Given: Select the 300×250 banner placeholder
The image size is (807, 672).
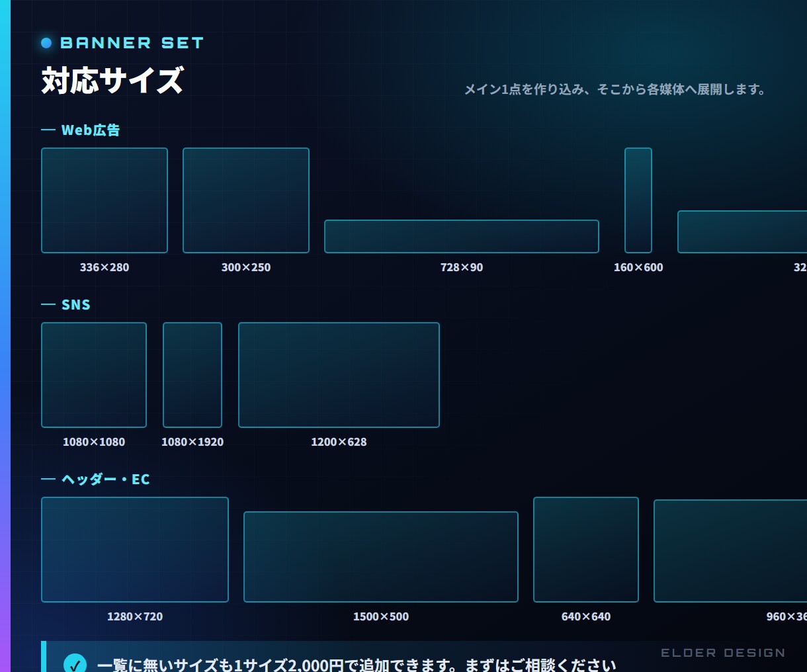Looking at the screenshot, I should click(246, 200).
